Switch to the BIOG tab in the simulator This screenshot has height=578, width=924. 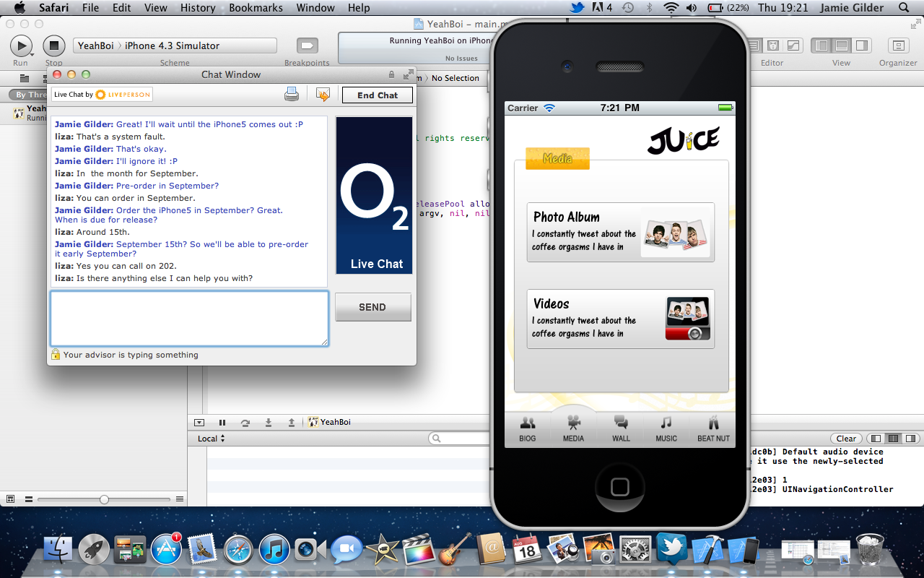point(528,429)
